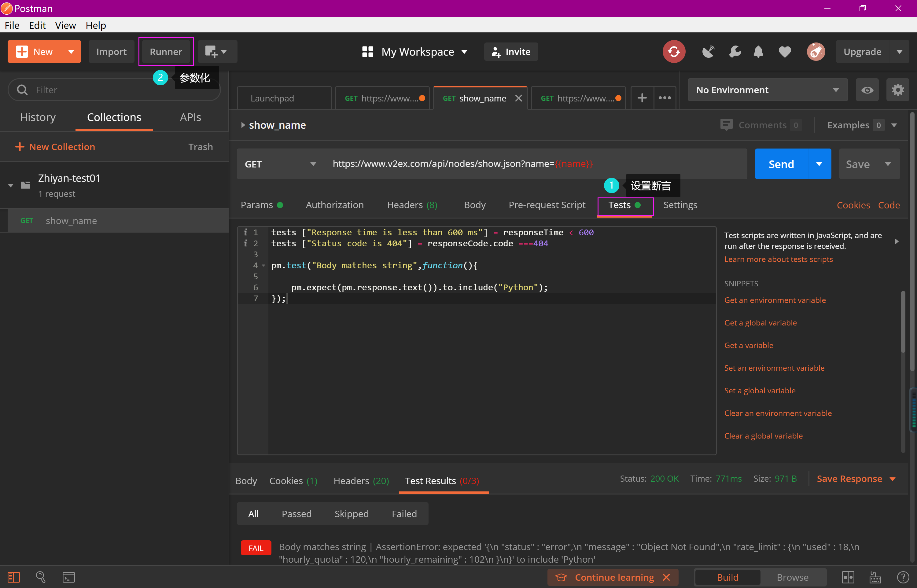The width and height of the screenshot is (917, 588).
Task: Switch to Browse mode
Action: pos(792,577)
